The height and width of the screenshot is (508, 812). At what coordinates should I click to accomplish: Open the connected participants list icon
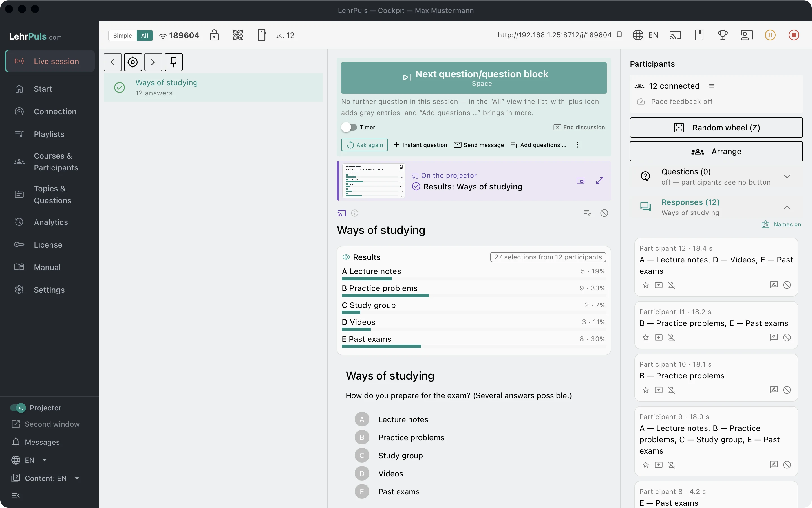pos(711,86)
